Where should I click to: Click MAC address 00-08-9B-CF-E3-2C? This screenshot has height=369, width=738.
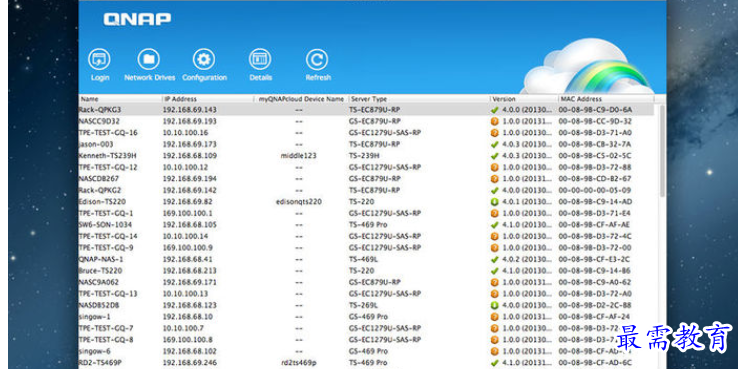pos(595,259)
